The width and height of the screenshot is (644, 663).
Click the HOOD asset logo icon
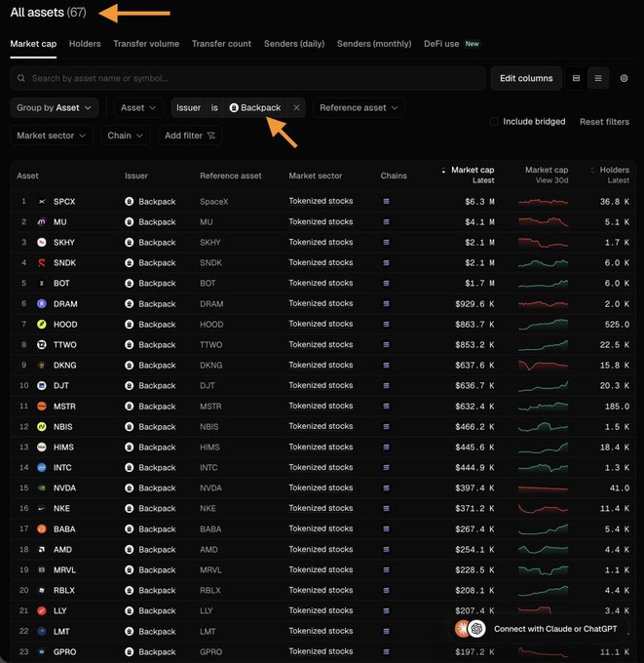coord(42,325)
